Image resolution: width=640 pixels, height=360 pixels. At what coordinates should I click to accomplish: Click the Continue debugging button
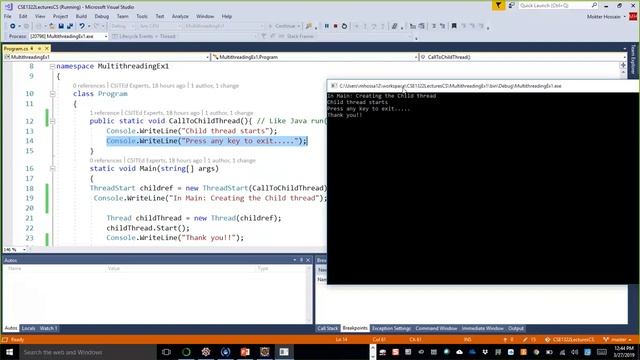click(282, 26)
